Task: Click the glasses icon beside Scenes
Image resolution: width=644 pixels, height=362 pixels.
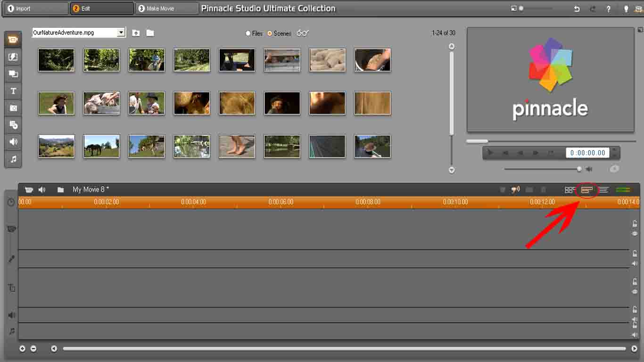Action: click(x=303, y=33)
